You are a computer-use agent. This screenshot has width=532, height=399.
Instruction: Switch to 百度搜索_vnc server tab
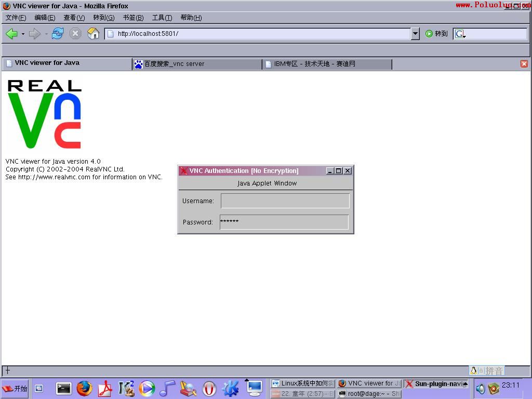pos(197,64)
